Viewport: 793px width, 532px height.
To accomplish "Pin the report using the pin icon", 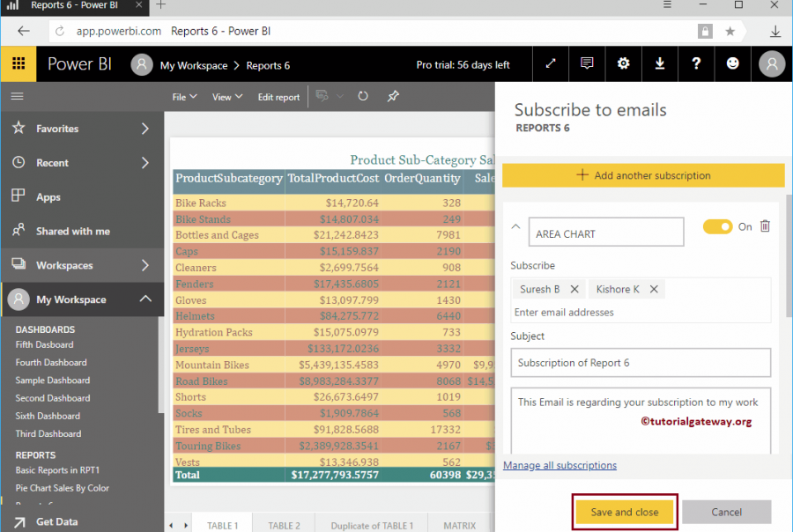I will tap(393, 97).
